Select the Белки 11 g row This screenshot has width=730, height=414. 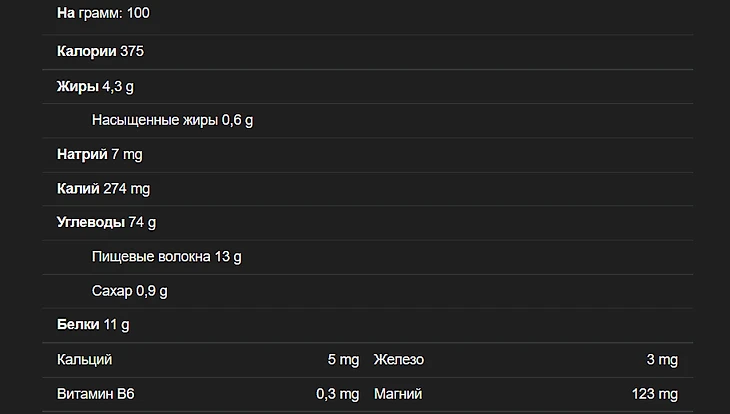93,325
